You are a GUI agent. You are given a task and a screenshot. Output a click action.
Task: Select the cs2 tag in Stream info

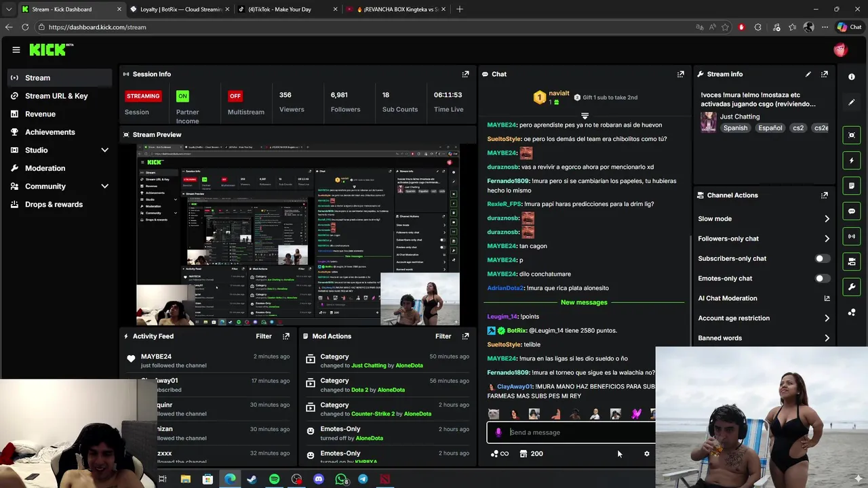(798, 128)
